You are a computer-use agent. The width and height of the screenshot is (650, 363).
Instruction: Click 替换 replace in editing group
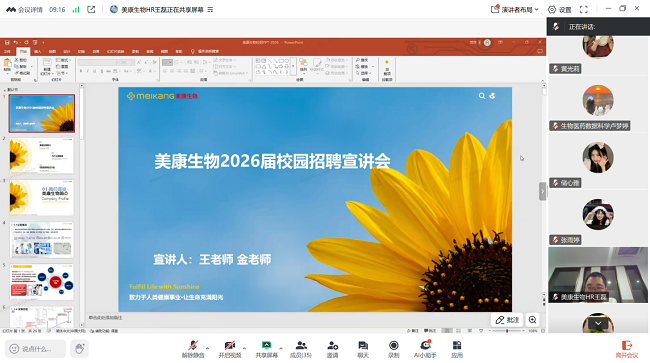pos(363,66)
